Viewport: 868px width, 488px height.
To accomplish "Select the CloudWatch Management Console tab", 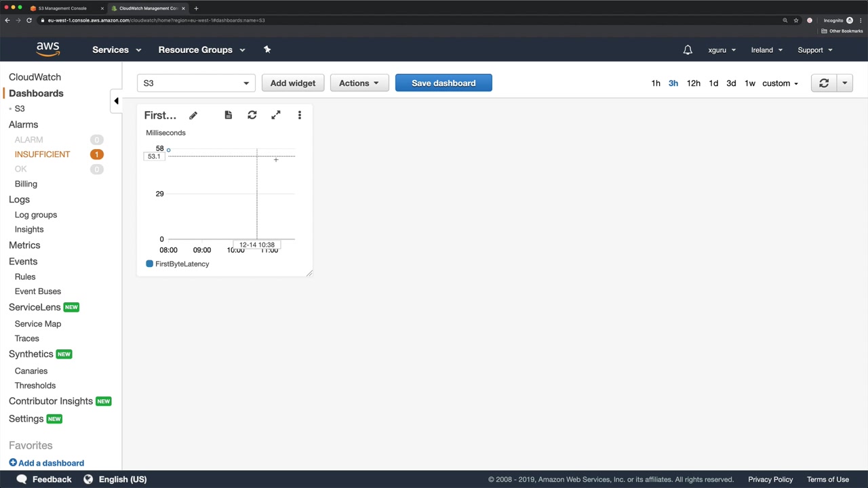I will point(149,8).
